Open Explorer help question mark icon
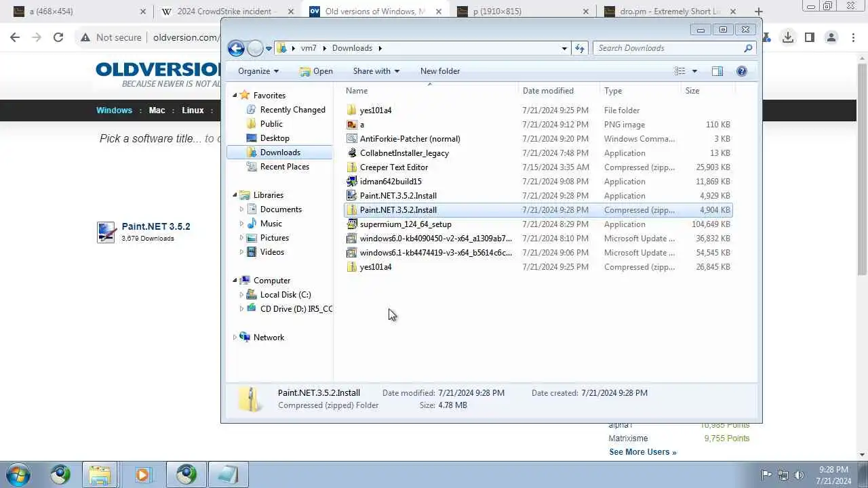868x488 pixels. click(742, 71)
